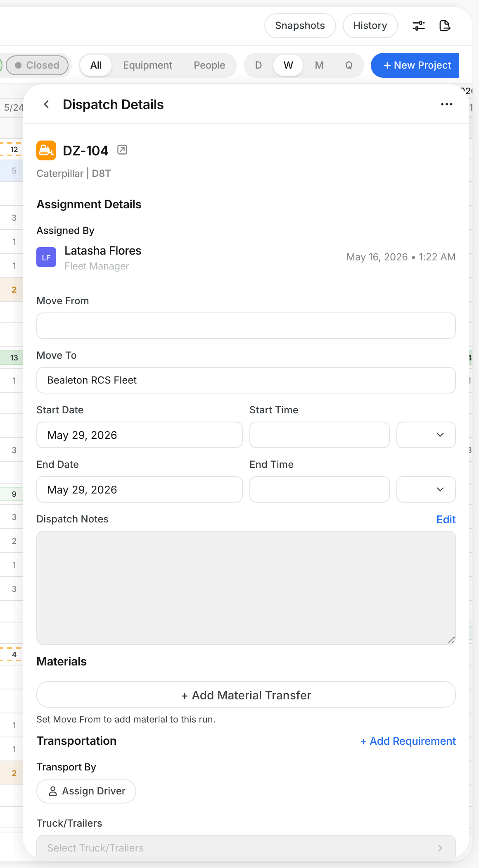The width and height of the screenshot is (479, 868).
Task: Switch to the People filter tab
Action: pyautogui.click(x=209, y=65)
